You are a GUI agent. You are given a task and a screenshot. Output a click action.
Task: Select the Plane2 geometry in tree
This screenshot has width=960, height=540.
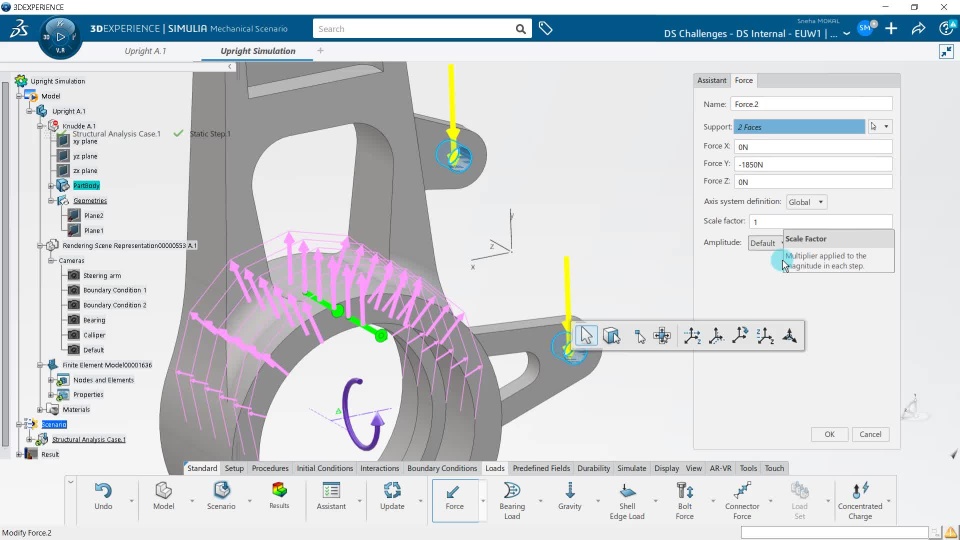coord(94,216)
